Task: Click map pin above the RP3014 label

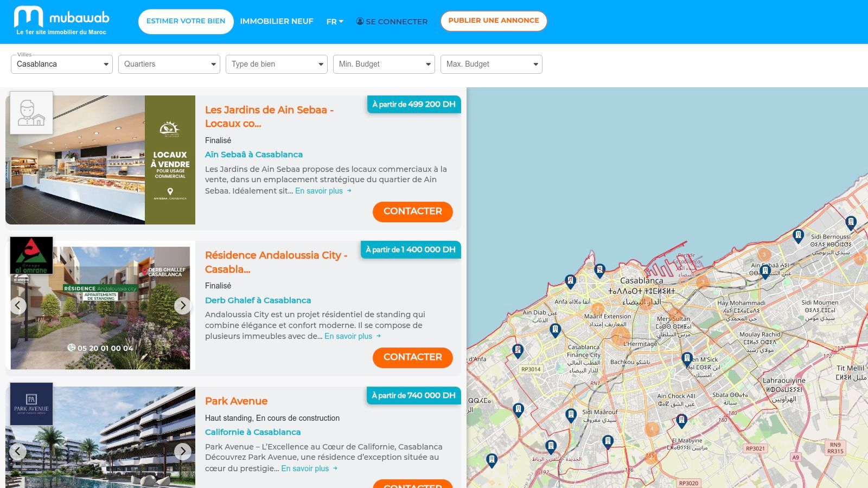Action: coord(518,351)
